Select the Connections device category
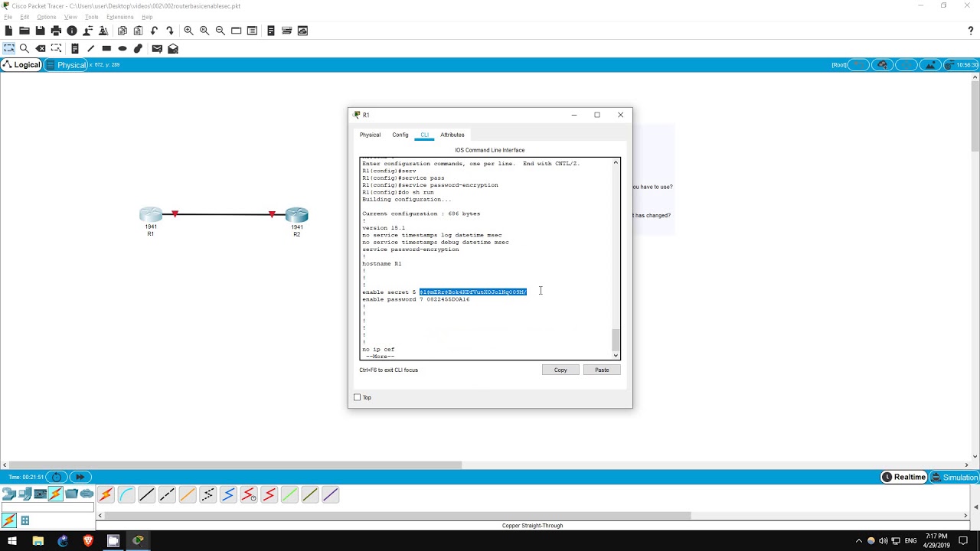Screen dimensions: 980x551 pyautogui.click(x=55, y=494)
